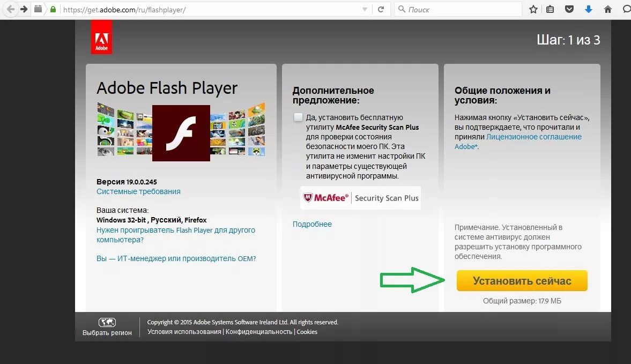Click the McAfee Security Scan Plus banner
Viewport: 631px width, 364px height.
361,197
